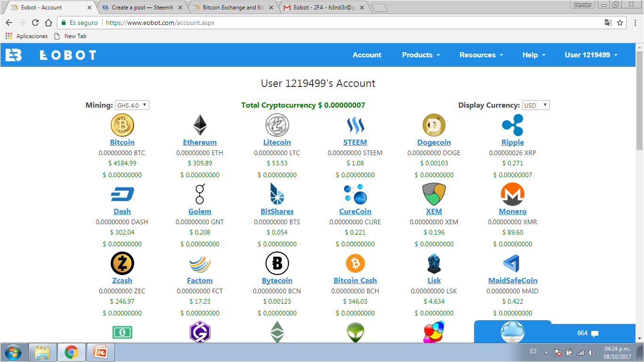Click the taskbar volume speaker icon
The image size is (644, 362).
[592, 353]
